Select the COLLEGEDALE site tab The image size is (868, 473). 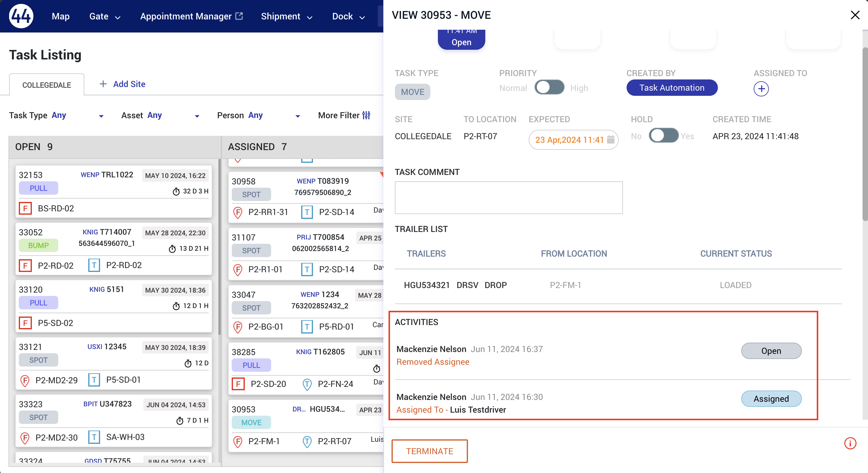point(46,85)
